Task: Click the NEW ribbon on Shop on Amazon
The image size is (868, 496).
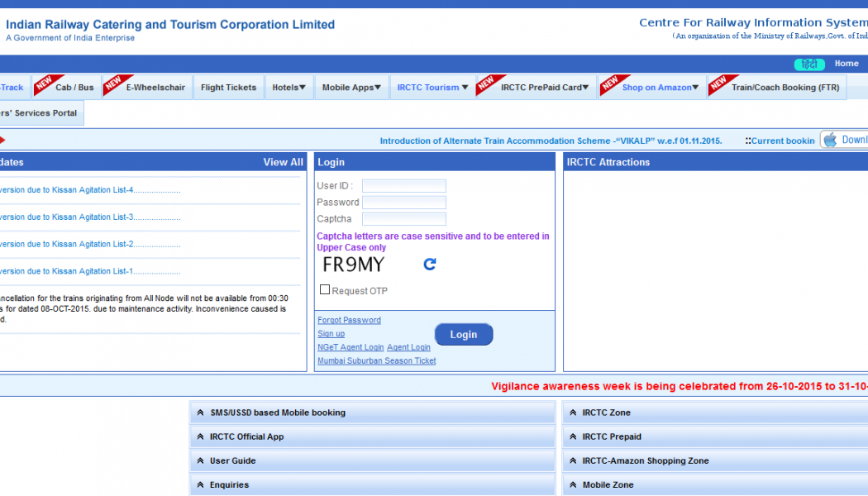Action: 610,83
